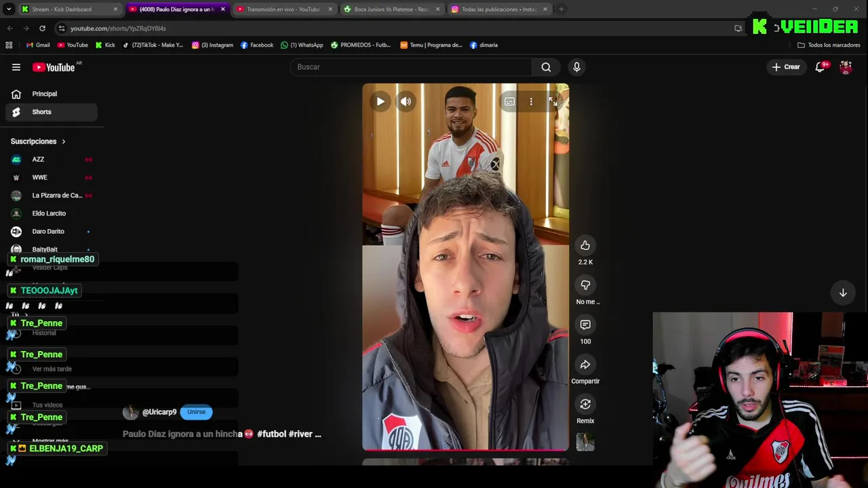
Task: Open the PROMIEDOS bookmark
Action: pos(361,45)
